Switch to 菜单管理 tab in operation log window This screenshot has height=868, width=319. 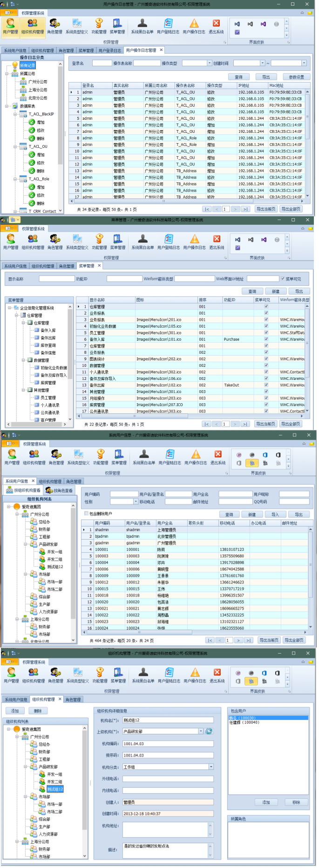tap(86, 50)
